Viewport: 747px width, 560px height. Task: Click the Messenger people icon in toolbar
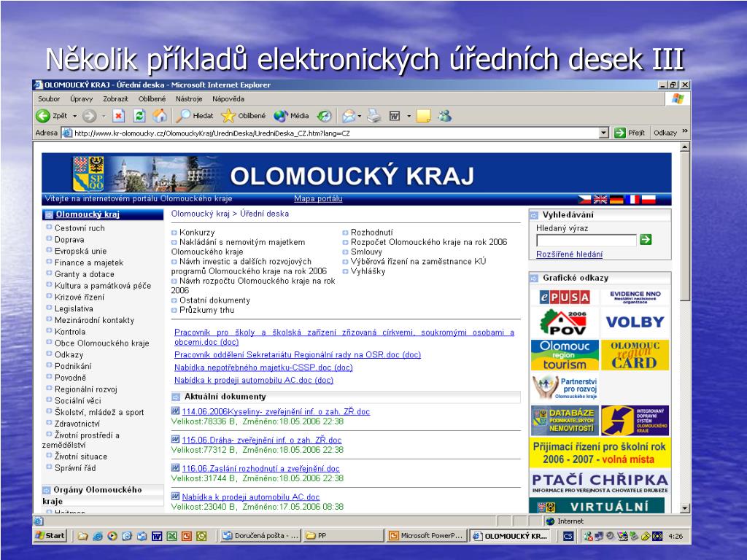445,116
